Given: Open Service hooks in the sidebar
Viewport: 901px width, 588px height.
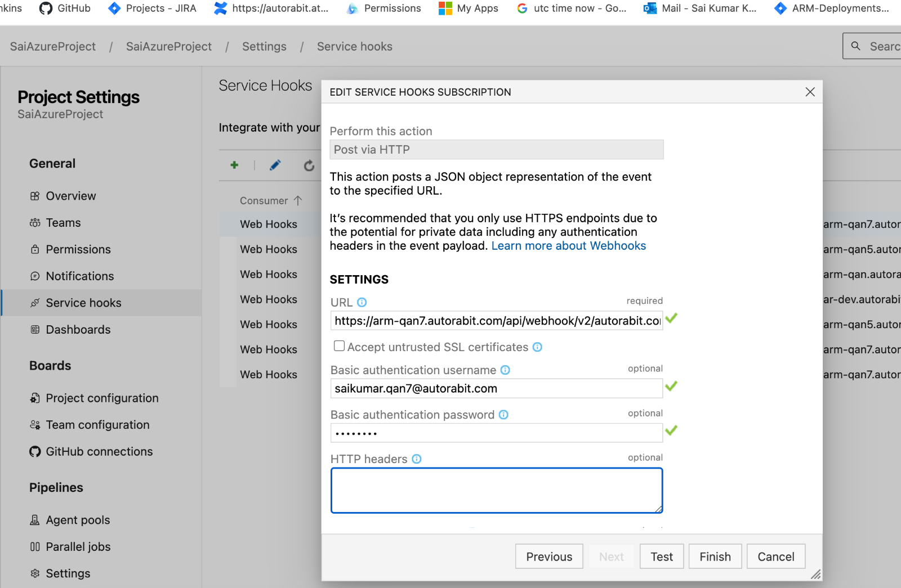Looking at the screenshot, I should pos(83,303).
